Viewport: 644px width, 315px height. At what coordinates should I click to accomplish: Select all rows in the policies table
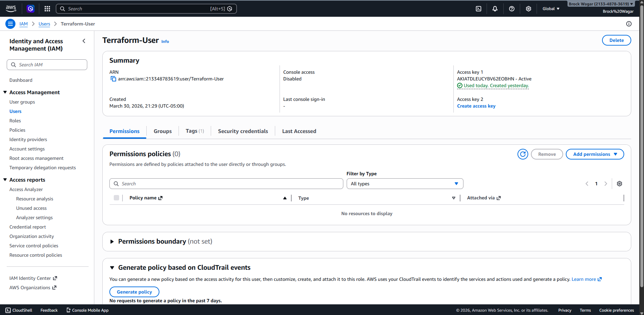tap(116, 198)
